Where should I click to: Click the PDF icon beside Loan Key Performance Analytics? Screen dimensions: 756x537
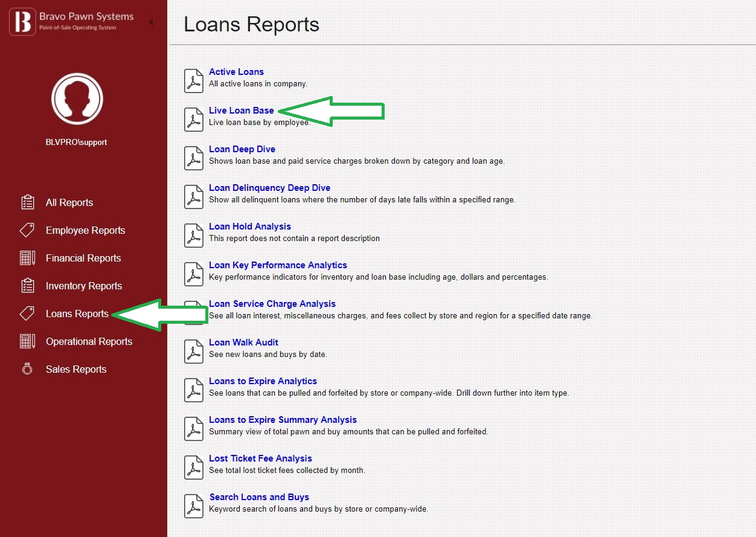click(193, 274)
